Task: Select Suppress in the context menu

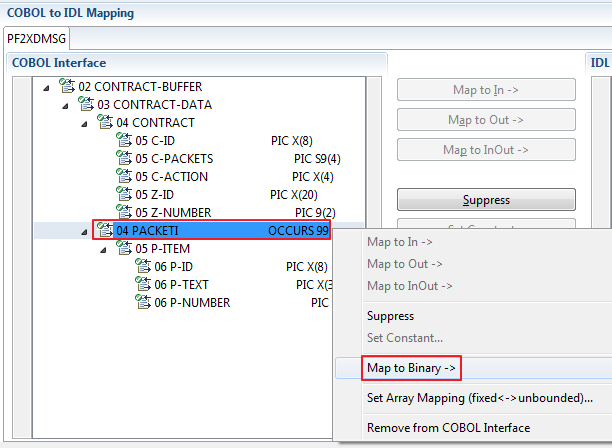Action: [x=390, y=316]
